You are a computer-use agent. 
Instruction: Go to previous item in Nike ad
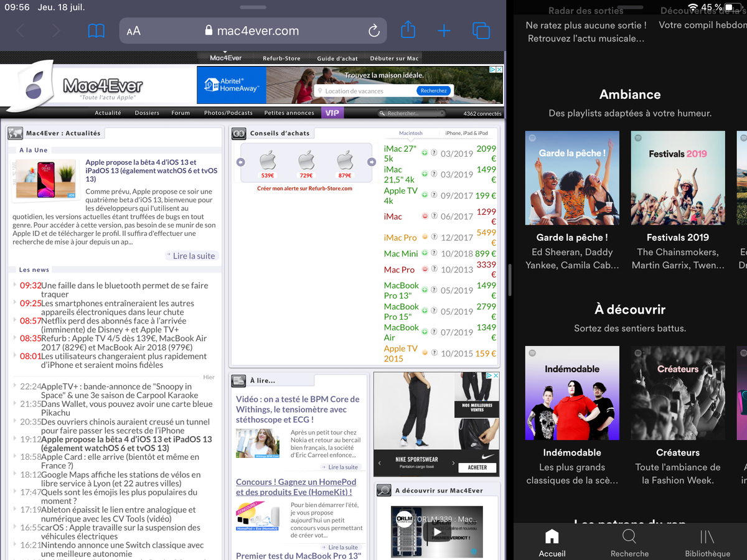tap(380, 464)
